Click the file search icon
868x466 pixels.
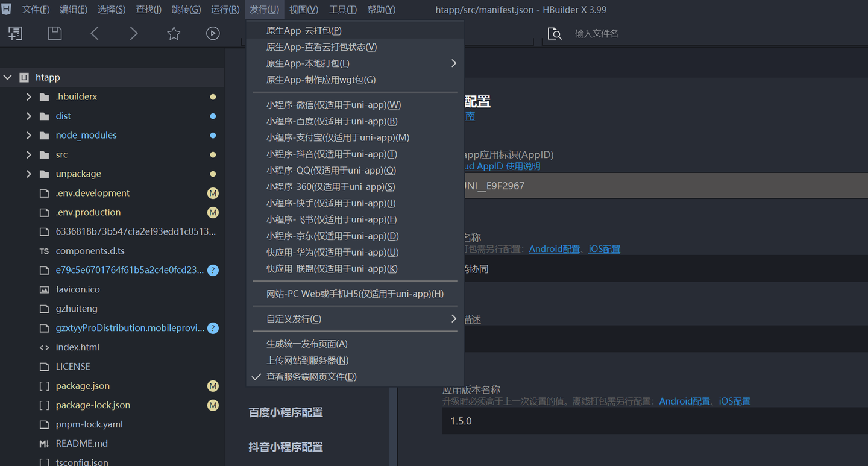click(x=555, y=34)
